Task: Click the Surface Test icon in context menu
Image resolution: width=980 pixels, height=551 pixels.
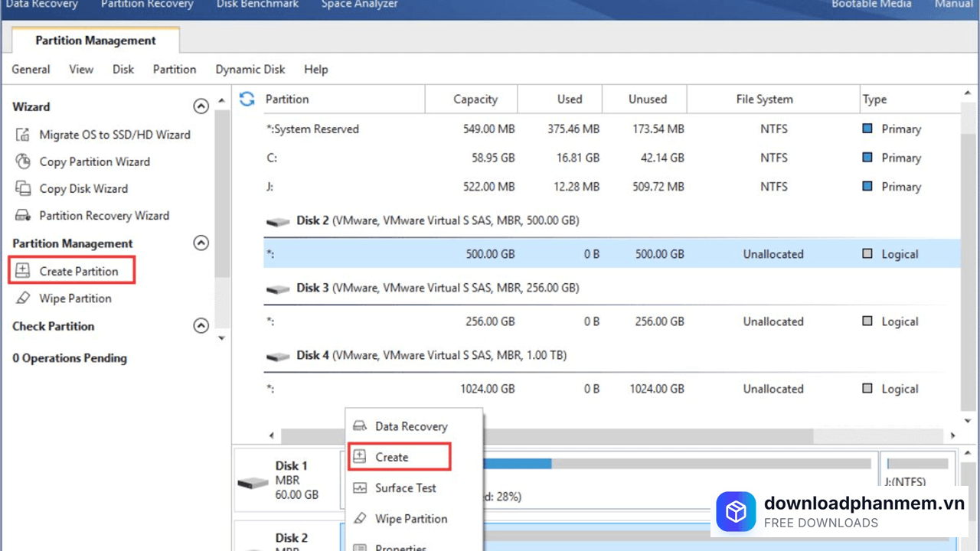Action: click(360, 488)
